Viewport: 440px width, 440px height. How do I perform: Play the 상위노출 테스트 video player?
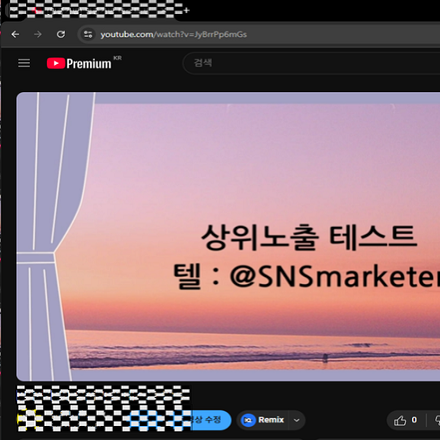tap(228, 237)
